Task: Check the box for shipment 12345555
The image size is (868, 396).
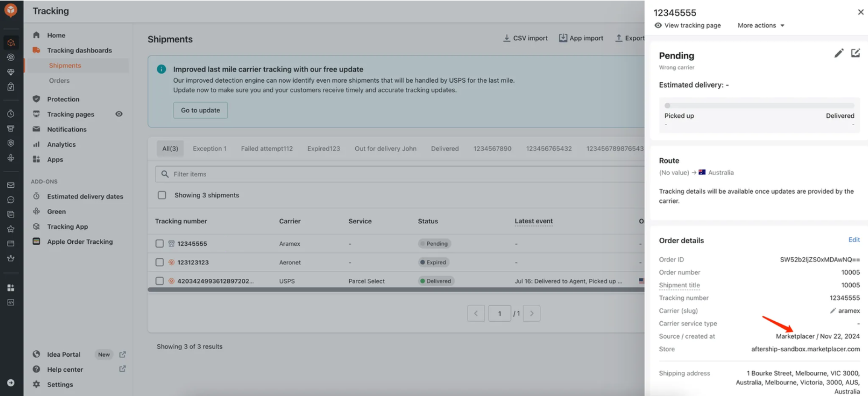Action: point(159,244)
